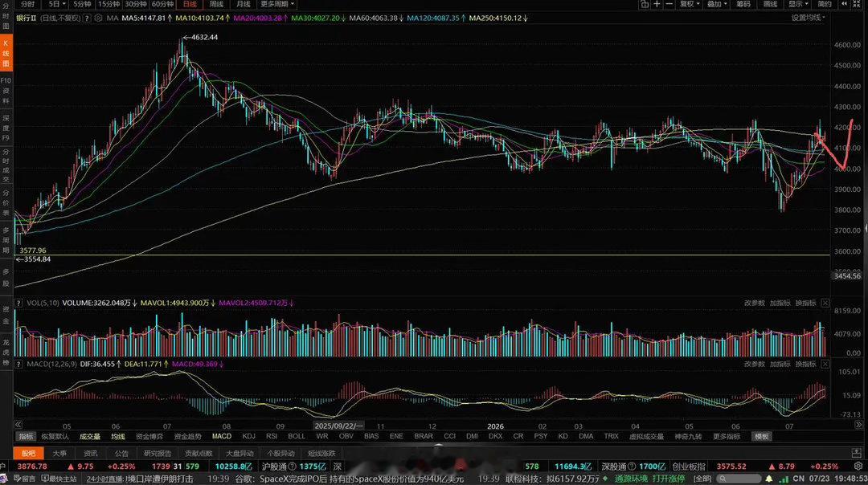868x485 pixels.
Task: Toggle the 成交量 indicator button
Action: point(90,436)
